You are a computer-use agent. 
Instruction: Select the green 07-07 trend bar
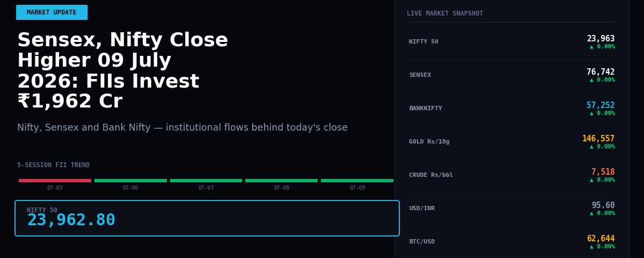point(206,181)
